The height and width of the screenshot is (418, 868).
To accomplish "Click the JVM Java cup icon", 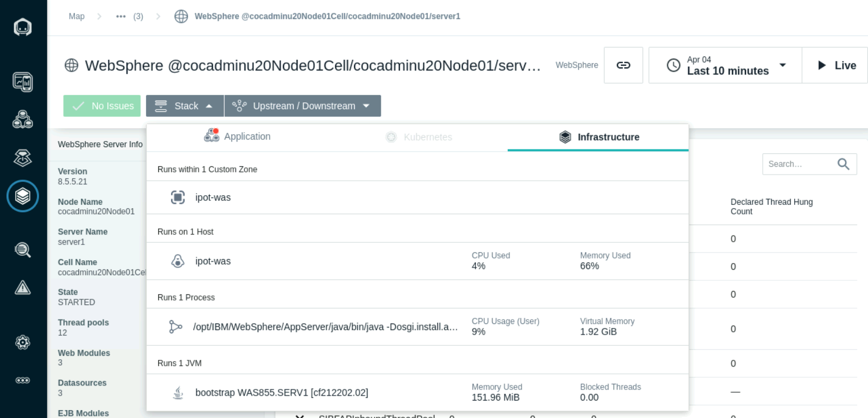I will (177, 393).
